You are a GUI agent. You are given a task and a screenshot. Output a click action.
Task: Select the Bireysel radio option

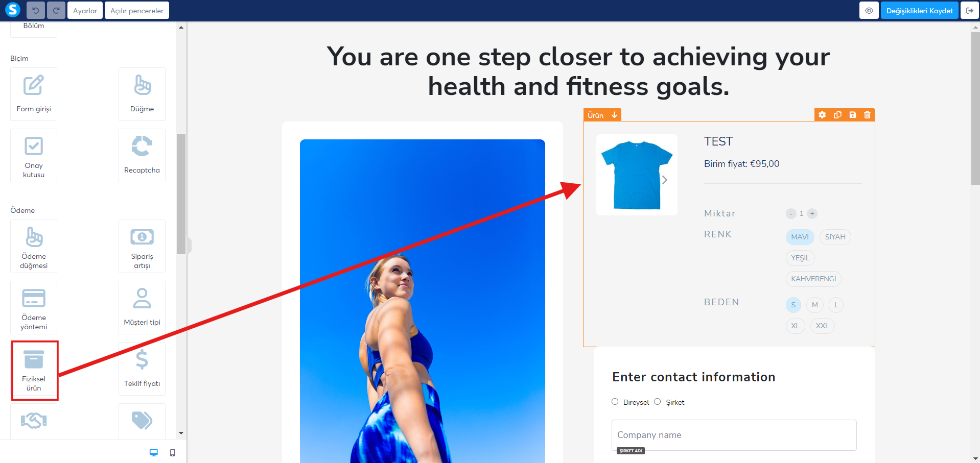click(x=615, y=402)
